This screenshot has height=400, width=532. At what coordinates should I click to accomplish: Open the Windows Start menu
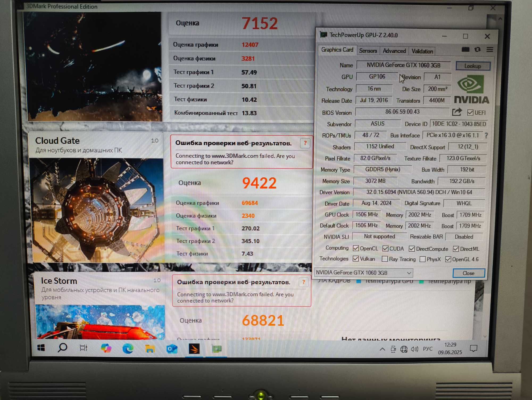pos(41,348)
